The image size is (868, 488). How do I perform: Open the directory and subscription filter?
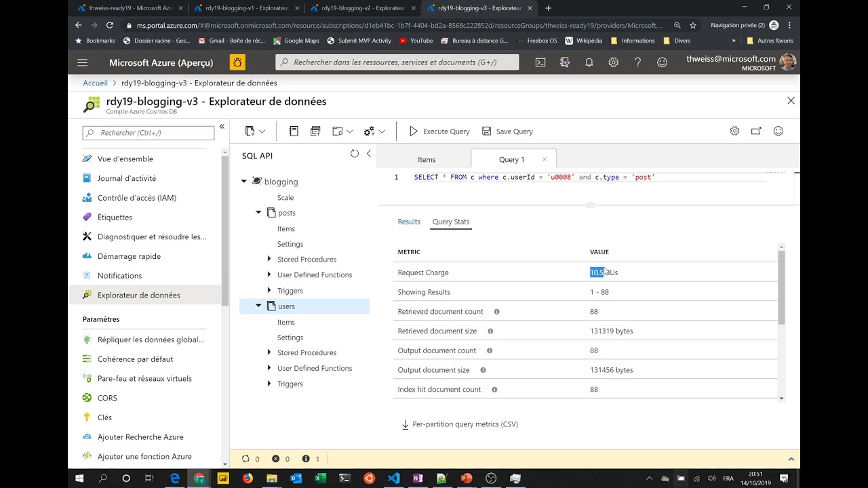(x=565, y=62)
